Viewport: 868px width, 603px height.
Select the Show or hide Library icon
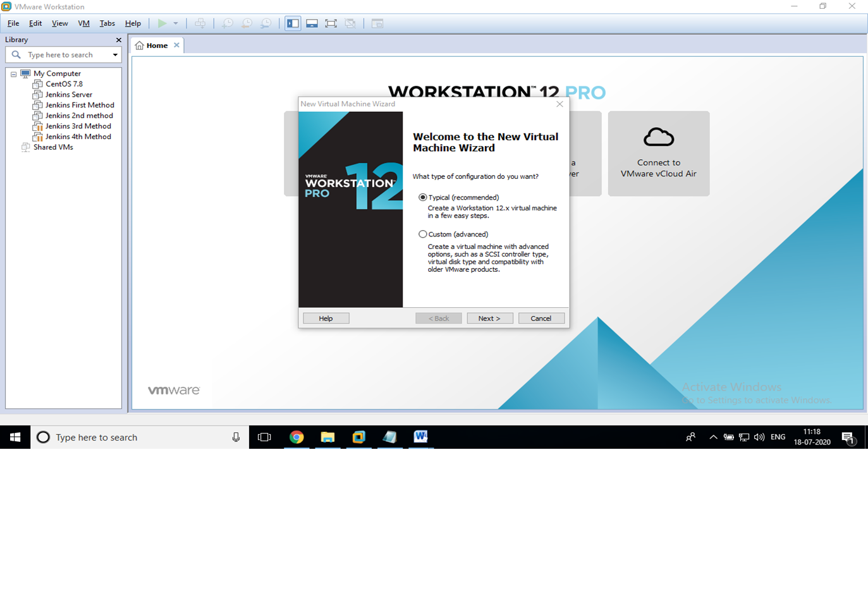pyautogui.click(x=292, y=23)
